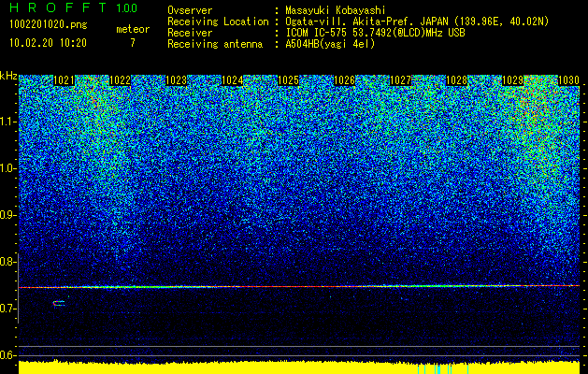The height and width of the screenshot is (374, 588).
Task: Click the 1.1 kHz axis tick label
Action: (7, 122)
